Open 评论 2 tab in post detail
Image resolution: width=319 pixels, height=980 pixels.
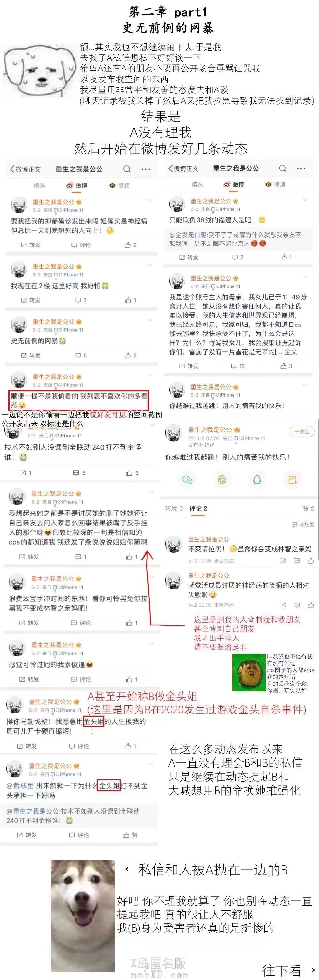(x=198, y=508)
